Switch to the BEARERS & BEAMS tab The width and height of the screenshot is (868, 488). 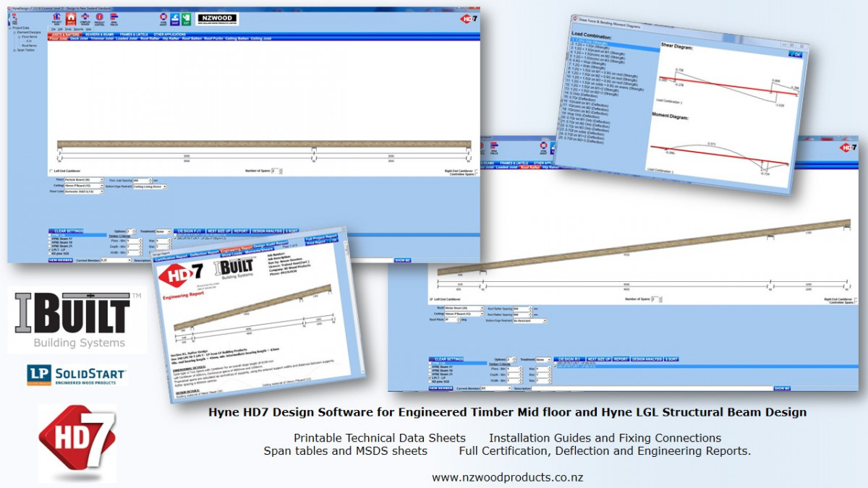coord(99,34)
